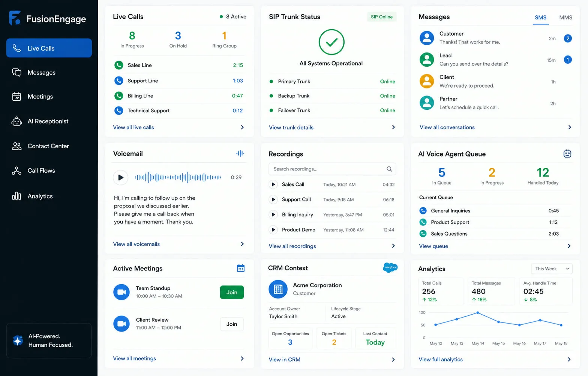Expand trunk details chevron

[393, 127]
